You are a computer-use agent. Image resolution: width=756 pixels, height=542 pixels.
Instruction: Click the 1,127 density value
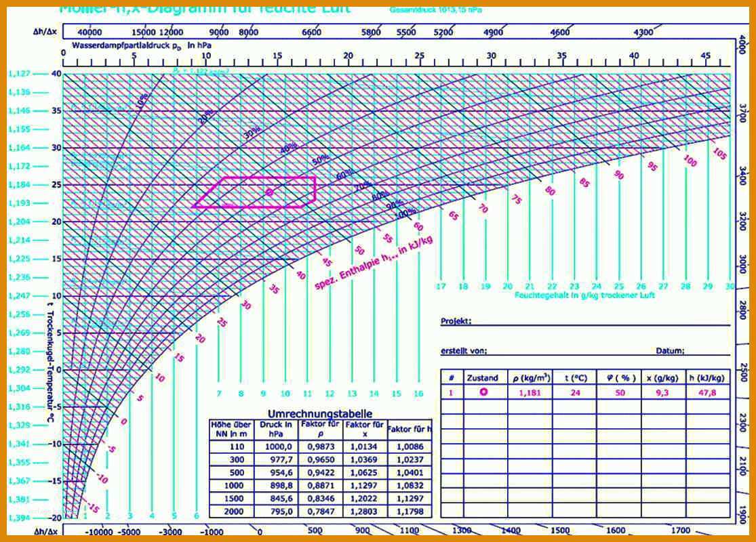(19, 73)
